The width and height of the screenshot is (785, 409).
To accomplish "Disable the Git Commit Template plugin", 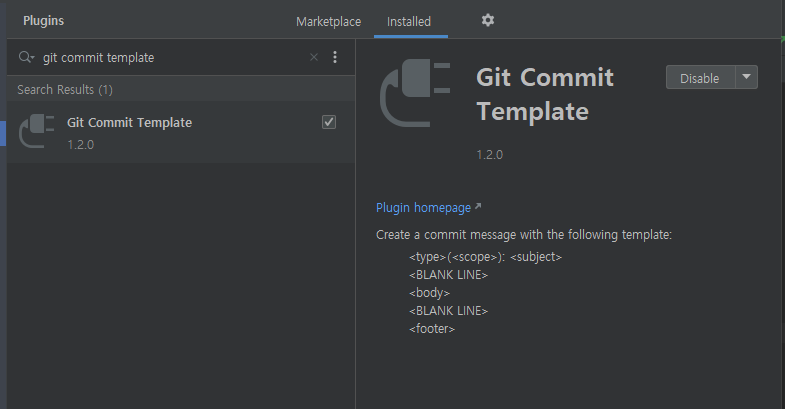I will pos(700,78).
